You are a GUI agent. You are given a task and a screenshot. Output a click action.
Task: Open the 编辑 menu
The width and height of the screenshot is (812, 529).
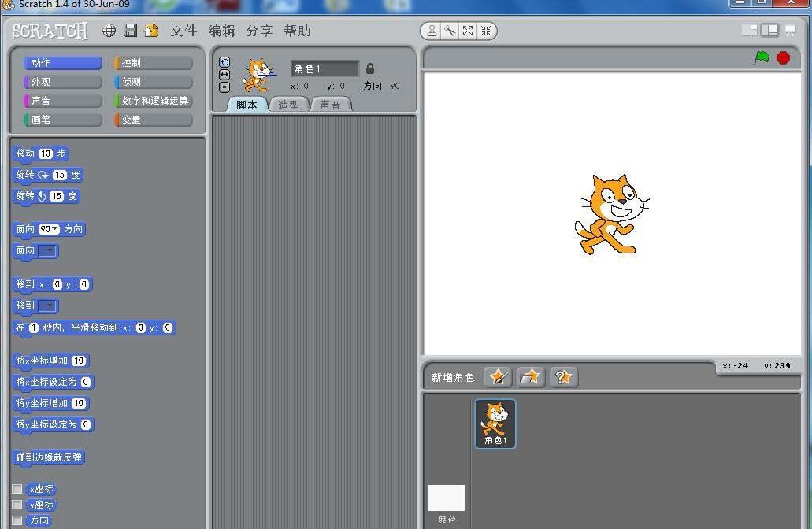pos(221,31)
